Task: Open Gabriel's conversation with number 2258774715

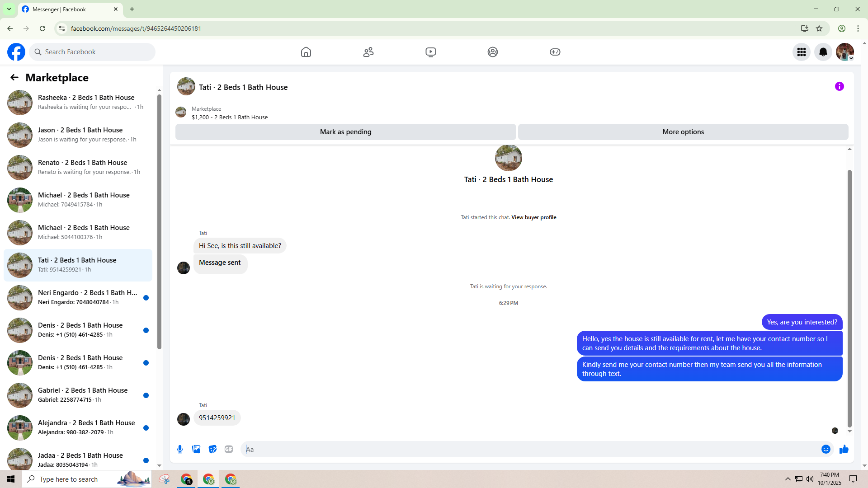Action: 78,395
